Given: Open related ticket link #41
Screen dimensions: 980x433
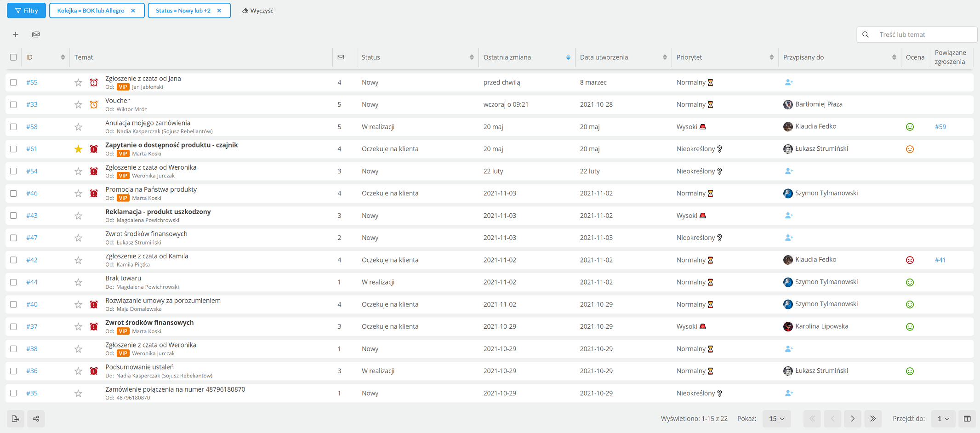Looking at the screenshot, I should (x=940, y=260).
